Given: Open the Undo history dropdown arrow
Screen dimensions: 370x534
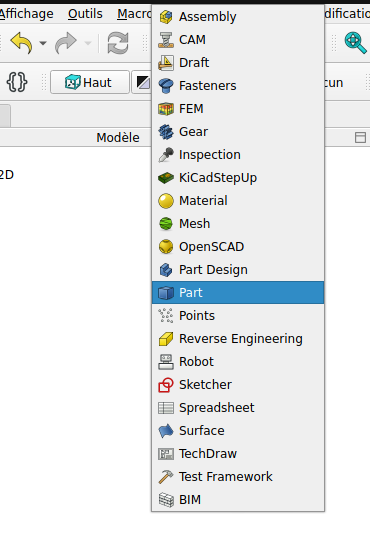Looking at the screenshot, I should (43, 43).
